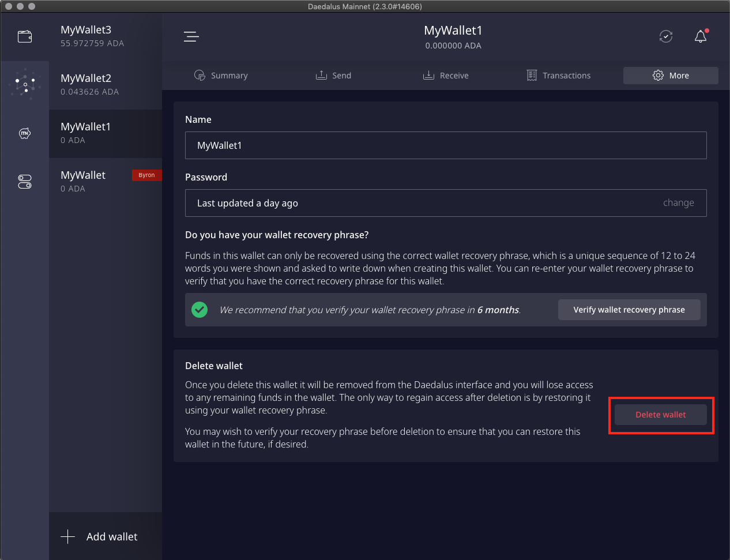Click the red Byron badge
This screenshot has width=730, height=560.
(146, 175)
